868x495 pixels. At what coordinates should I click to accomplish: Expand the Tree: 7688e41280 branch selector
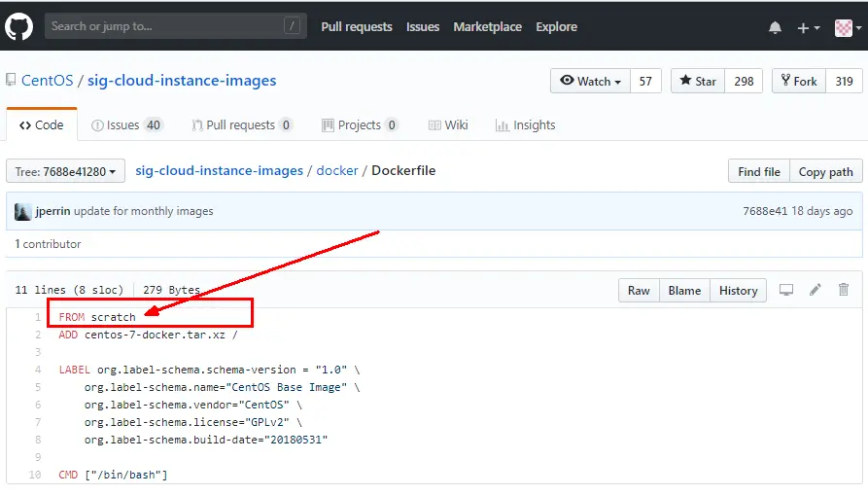(65, 171)
